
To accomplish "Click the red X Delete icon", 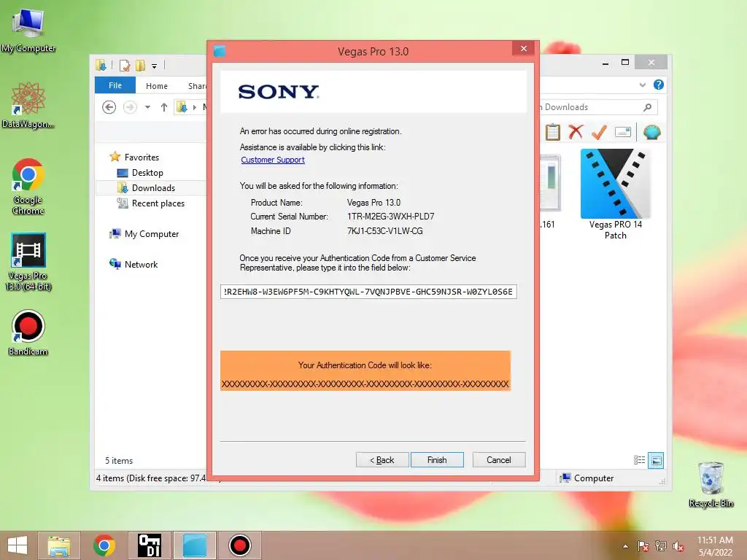I will click(x=576, y=131).
